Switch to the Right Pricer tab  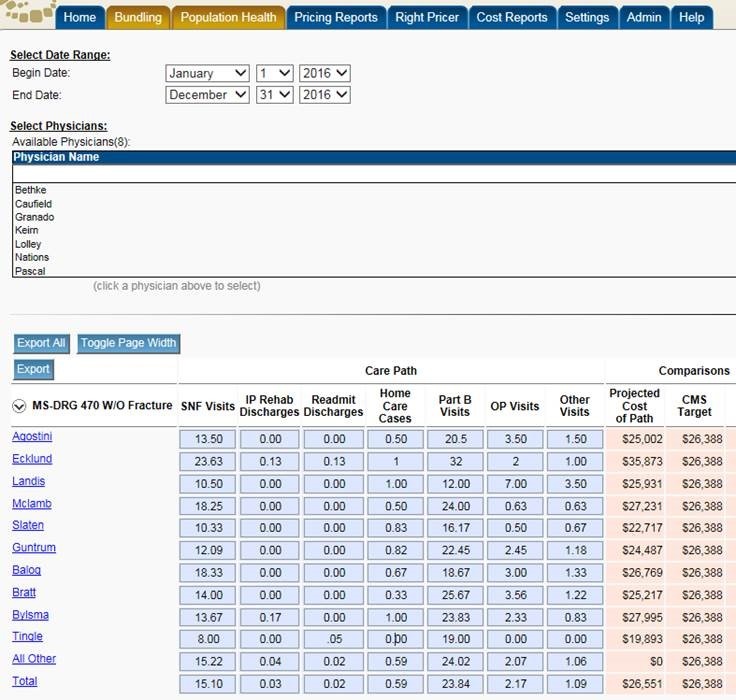[427, 17]
